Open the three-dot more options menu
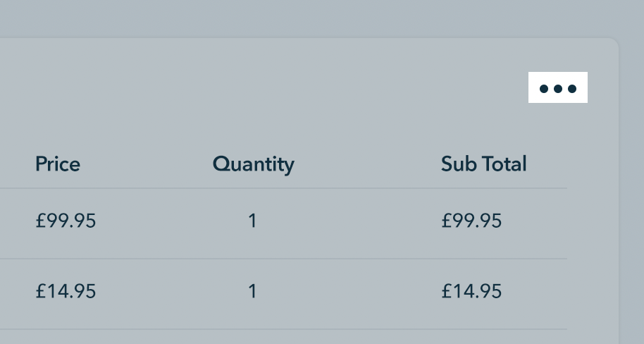 [x=557, y=88]
